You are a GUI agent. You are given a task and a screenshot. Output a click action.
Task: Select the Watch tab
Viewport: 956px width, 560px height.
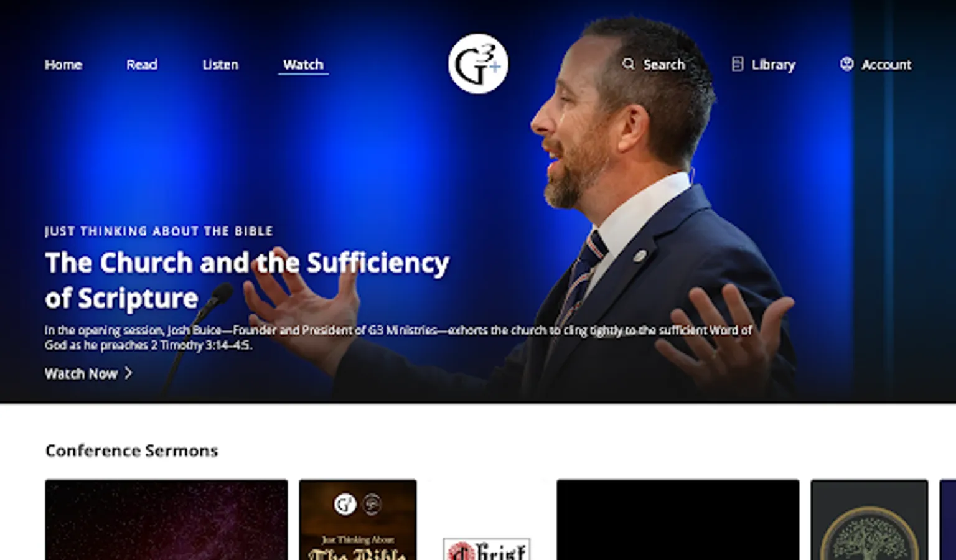click(303, 65)
